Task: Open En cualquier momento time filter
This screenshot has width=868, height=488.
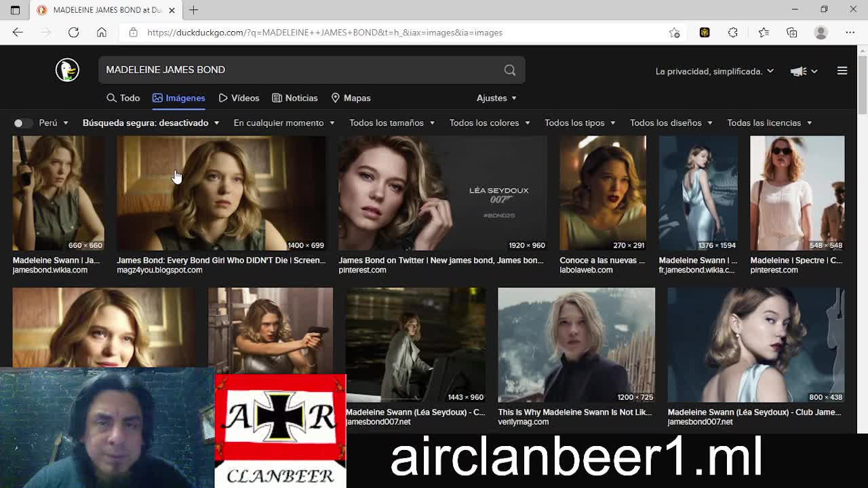Action: point(284,123)
